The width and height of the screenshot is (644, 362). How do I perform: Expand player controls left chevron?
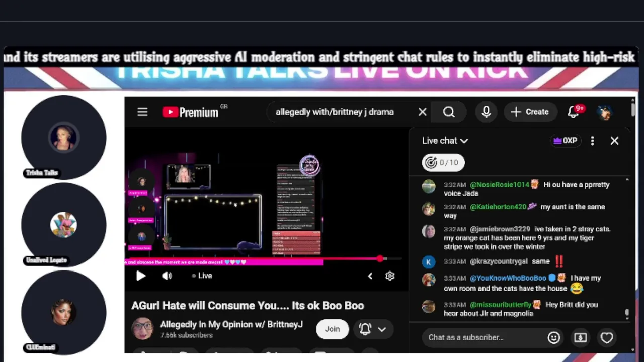pos(370,276)
